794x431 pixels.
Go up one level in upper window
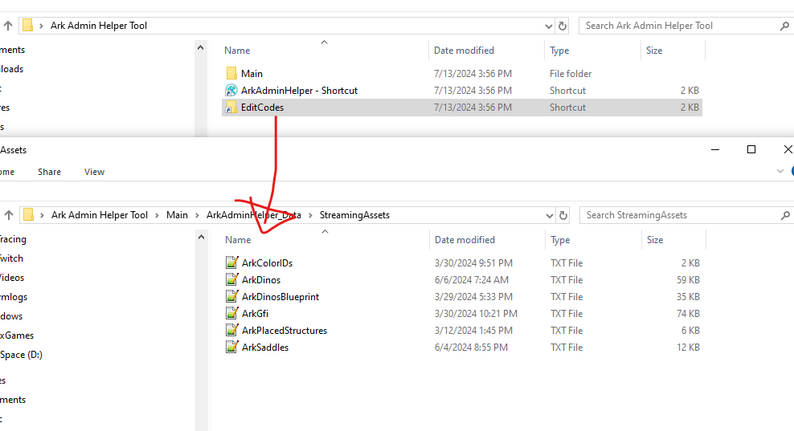pyautogui.click(x=8, y=25)
